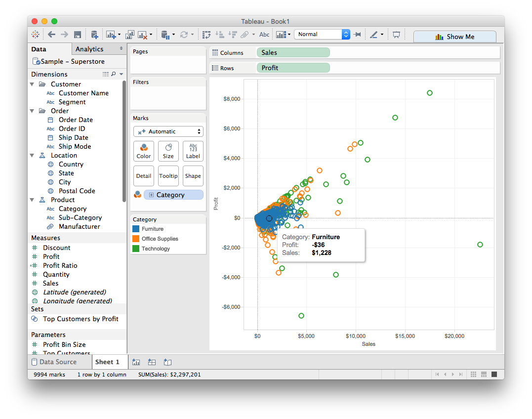Click the highlight pen icon
The width and height of the screenshot is (532, 419).
(x=373, y=34)
